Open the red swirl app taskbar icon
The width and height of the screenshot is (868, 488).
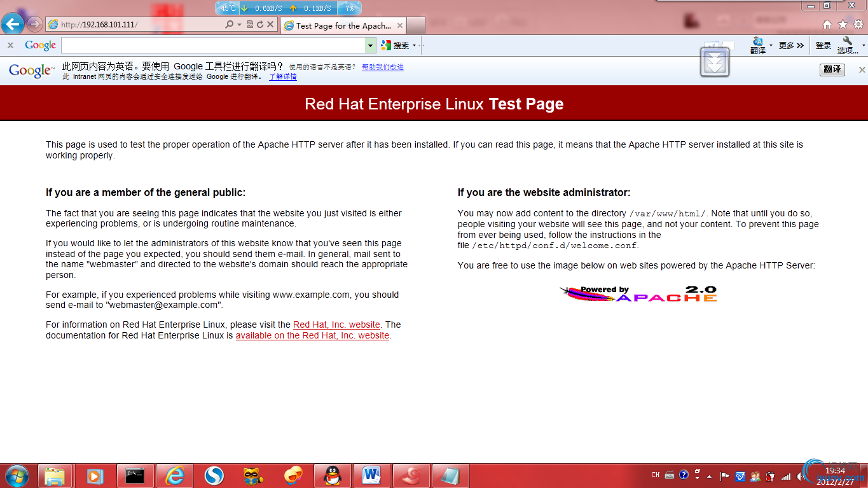coord(411,476)
